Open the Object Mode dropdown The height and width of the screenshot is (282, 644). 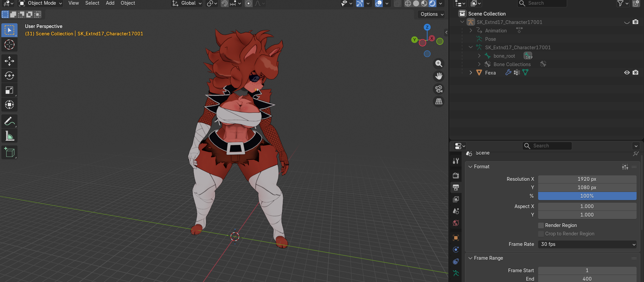[41, 3]
